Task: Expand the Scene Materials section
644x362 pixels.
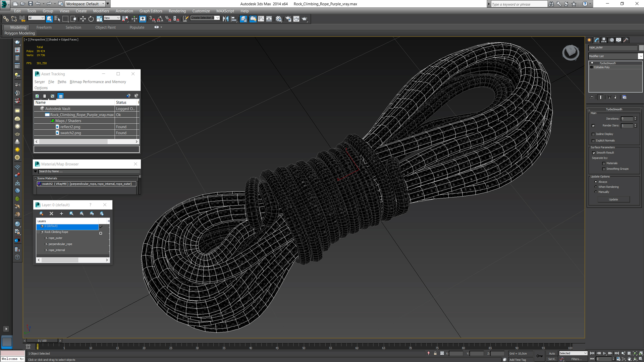Action: point(37,178)
